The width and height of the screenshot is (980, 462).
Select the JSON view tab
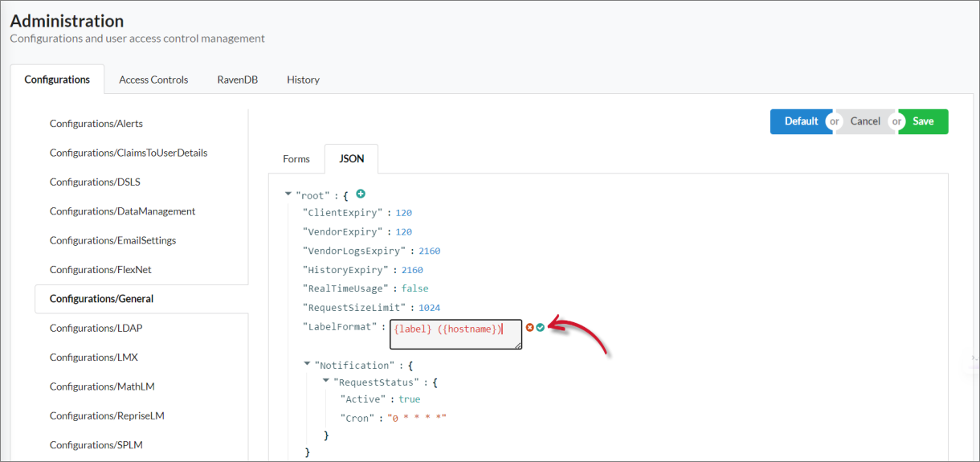(x=352, y=159)
